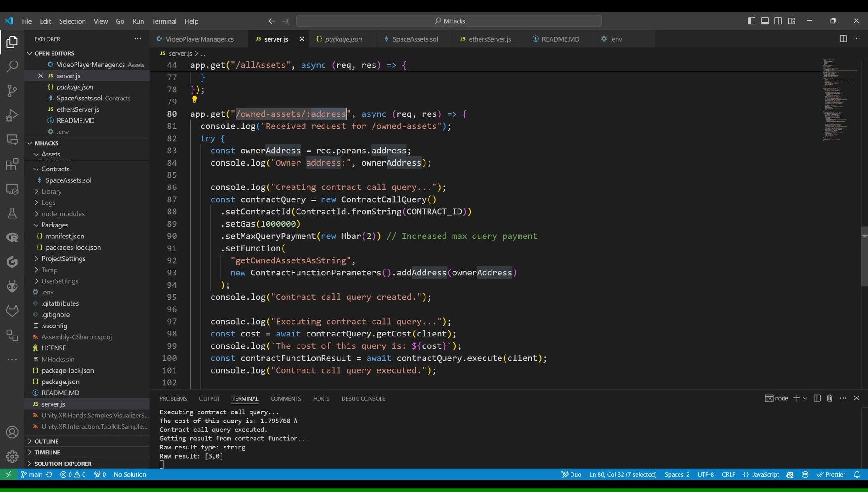868x492 pixels.
Task: Click the UTF-8 encoding button
Action: point(705,474)
